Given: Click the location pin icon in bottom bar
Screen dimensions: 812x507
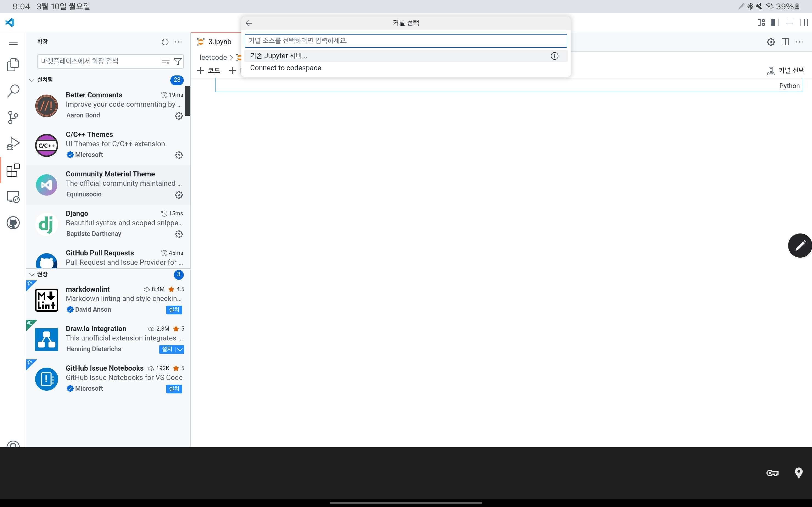Looking at the screenshot, I should tap(799, 473).
